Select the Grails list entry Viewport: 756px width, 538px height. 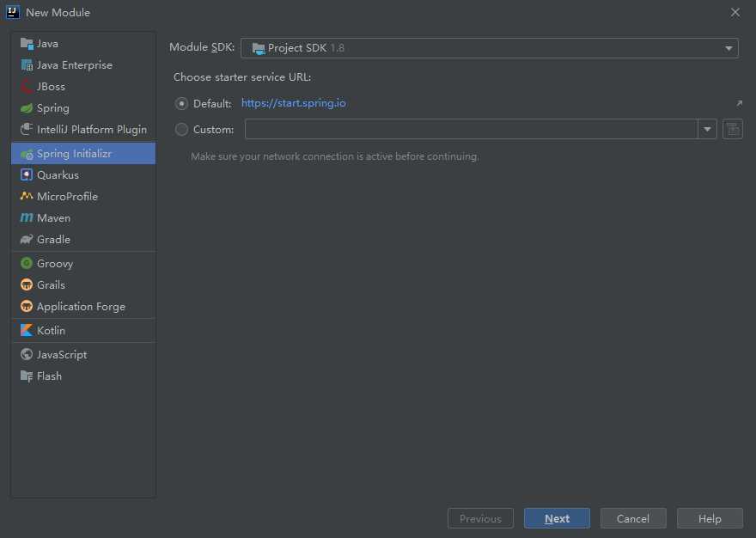click(x=83, y=284)
